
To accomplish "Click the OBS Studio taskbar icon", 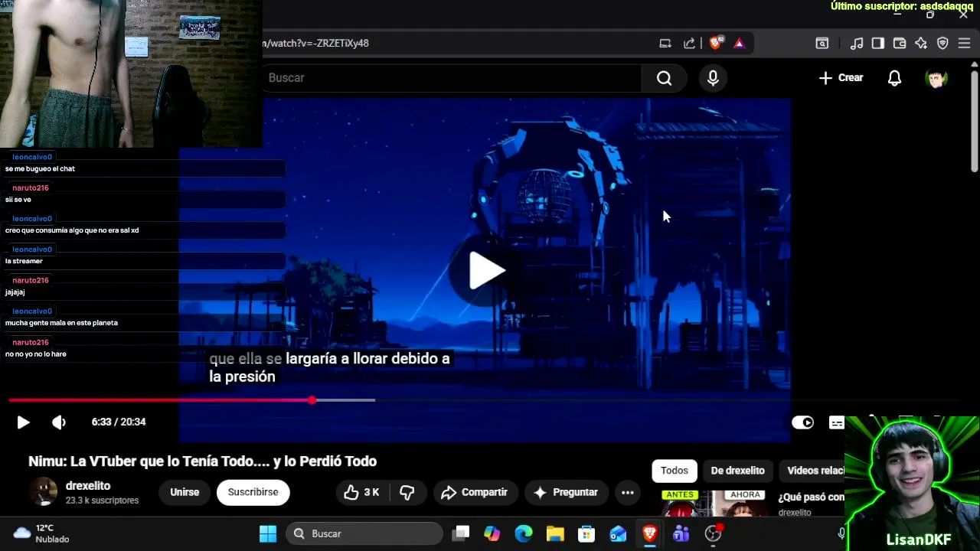I will point(713,533).
